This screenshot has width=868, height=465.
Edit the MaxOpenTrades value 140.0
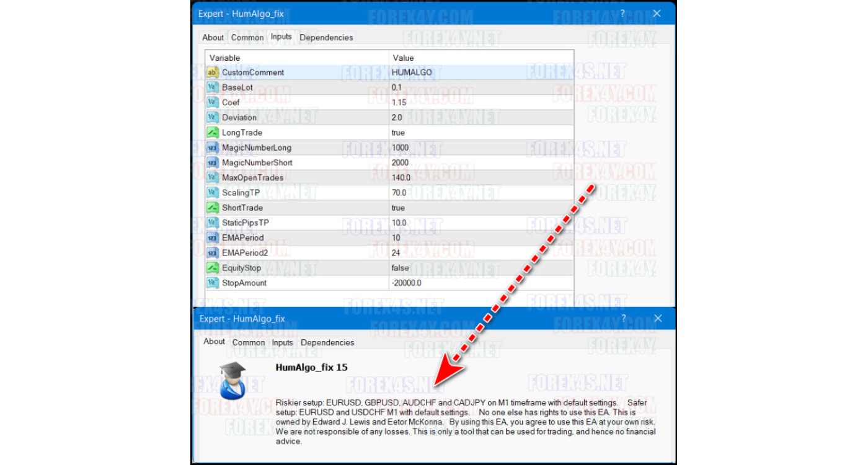coord(401,178)
